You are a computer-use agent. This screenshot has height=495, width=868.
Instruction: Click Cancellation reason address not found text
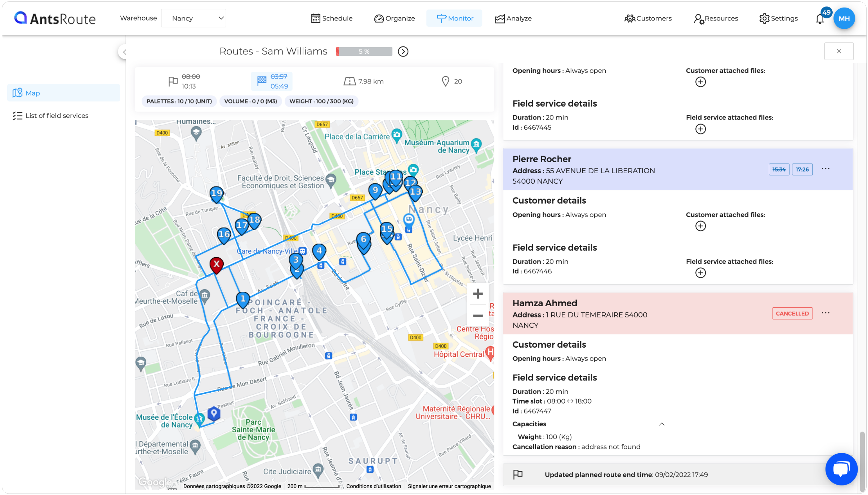pyautogui.click(x=576, y=447)
